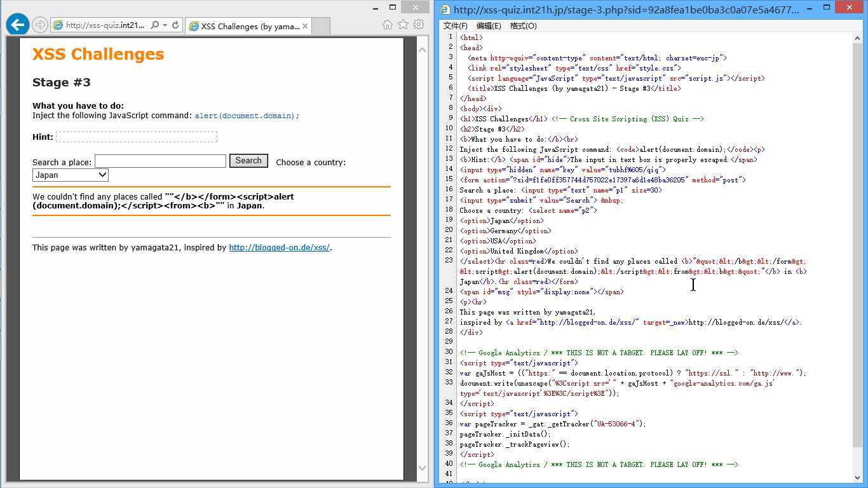Viewport: 868px width, 488px height.
Task: Click source line 6 title tag
Action: coord(574,88)
